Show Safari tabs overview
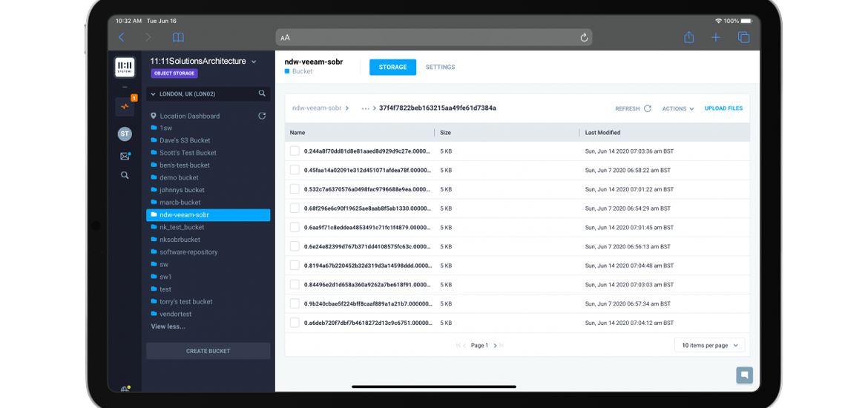This screenshot has height=408, width=868. [x=743, y=37]
